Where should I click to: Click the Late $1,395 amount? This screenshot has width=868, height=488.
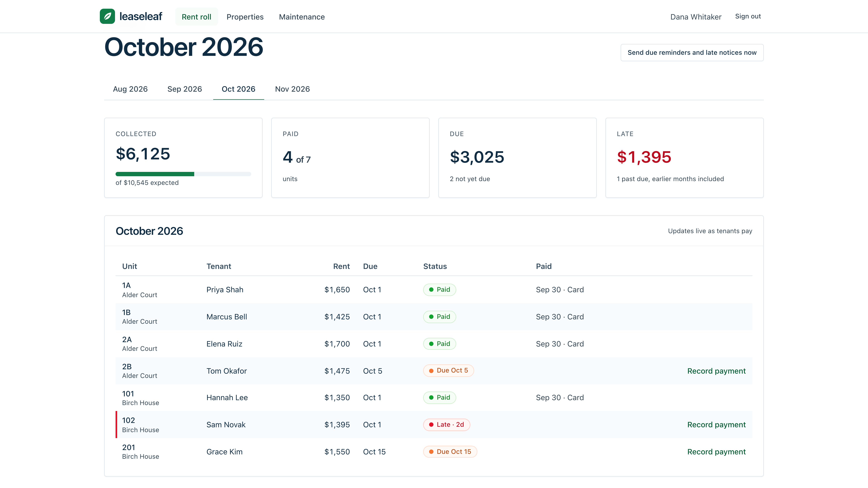pos(644,157)
